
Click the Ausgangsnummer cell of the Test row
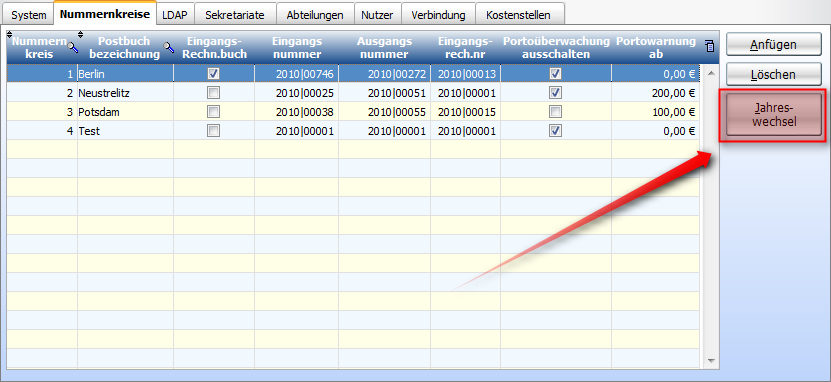385,131
